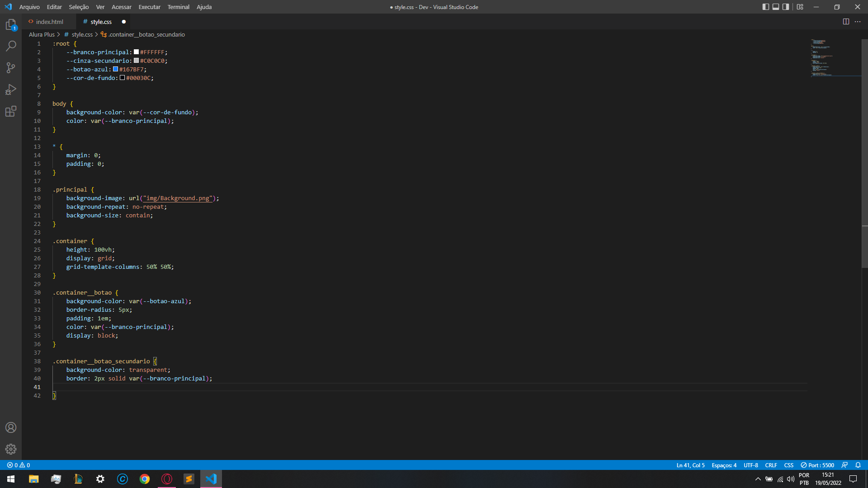Split the editor to the right

point(846,22)
